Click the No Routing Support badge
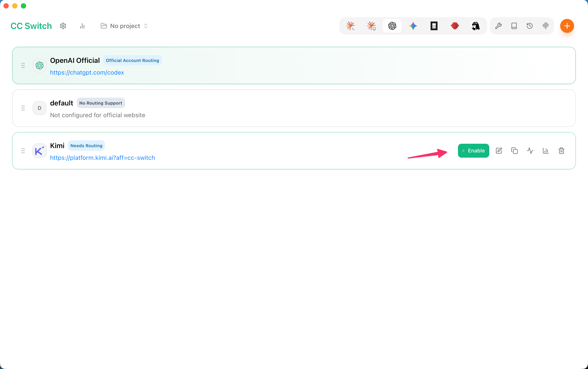 click(x=100, y=103)
